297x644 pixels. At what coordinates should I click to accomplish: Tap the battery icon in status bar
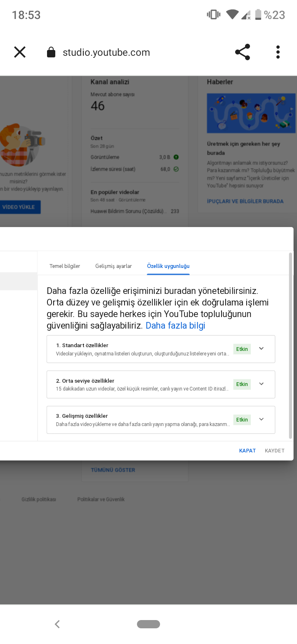pyautogui.click(x=258, y=15)
